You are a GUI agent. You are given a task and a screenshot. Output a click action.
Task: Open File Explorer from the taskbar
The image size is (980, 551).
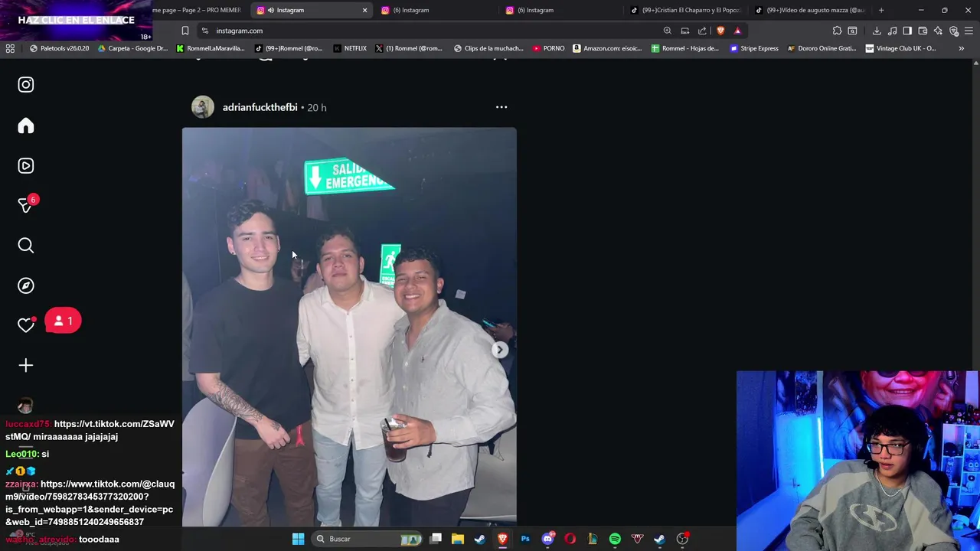(458, 539)
